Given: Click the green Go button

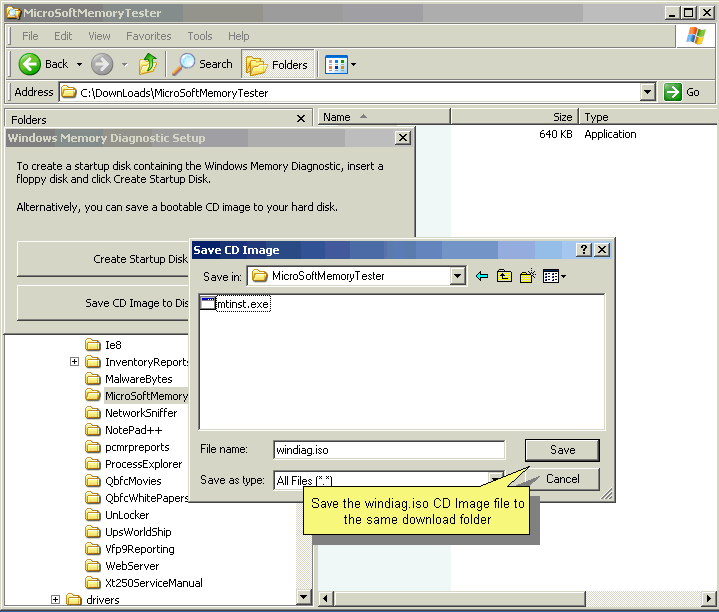Looking at the screenshot, I should 682,92.
